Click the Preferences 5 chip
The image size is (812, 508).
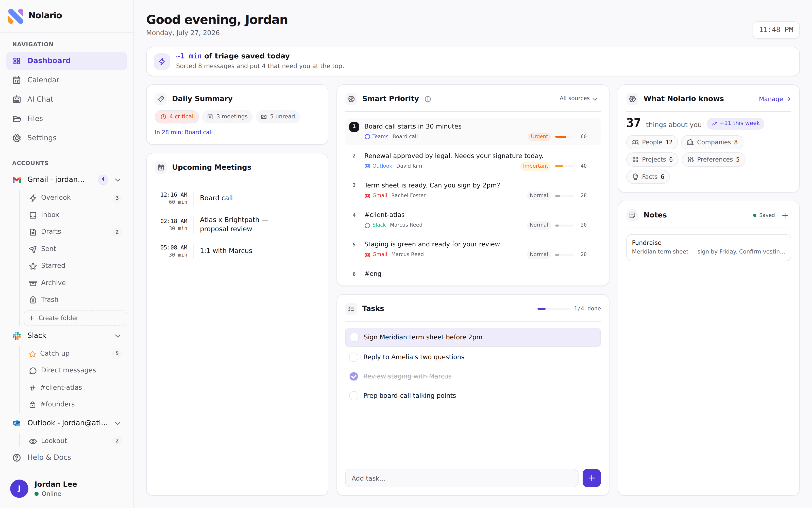click(713, 160)
